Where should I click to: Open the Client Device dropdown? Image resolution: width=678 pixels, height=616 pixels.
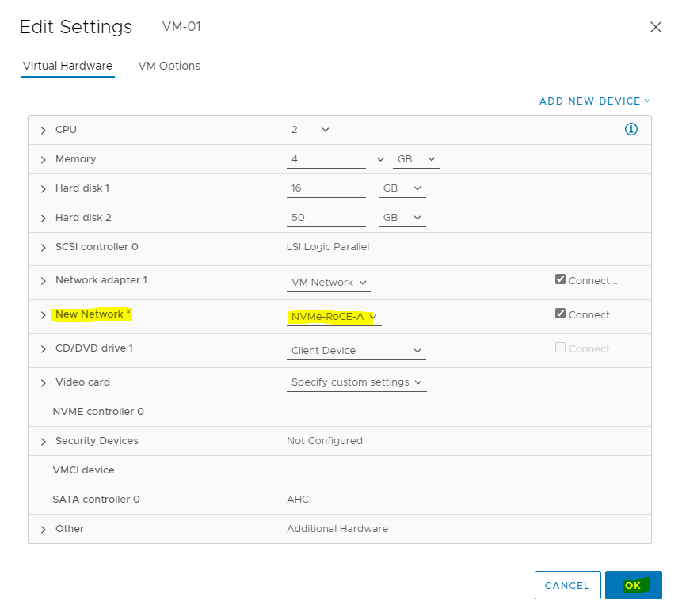tap(356, 351)
